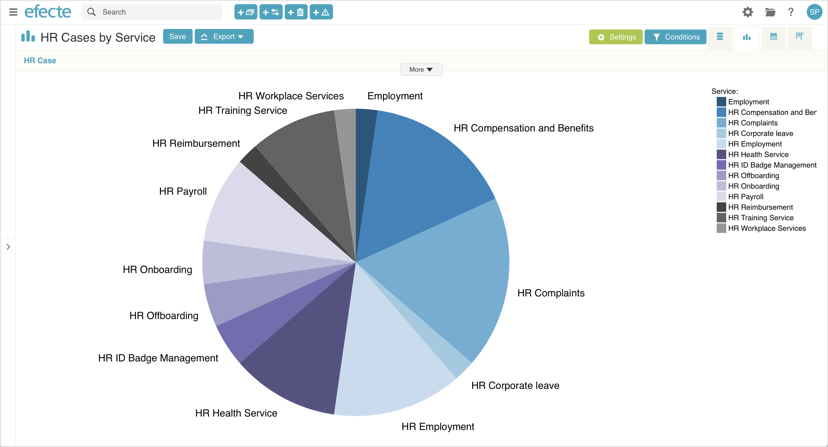Click HR Offboarding in legend
The height and width of the screenshot is (447, 828).
[754, 175]
